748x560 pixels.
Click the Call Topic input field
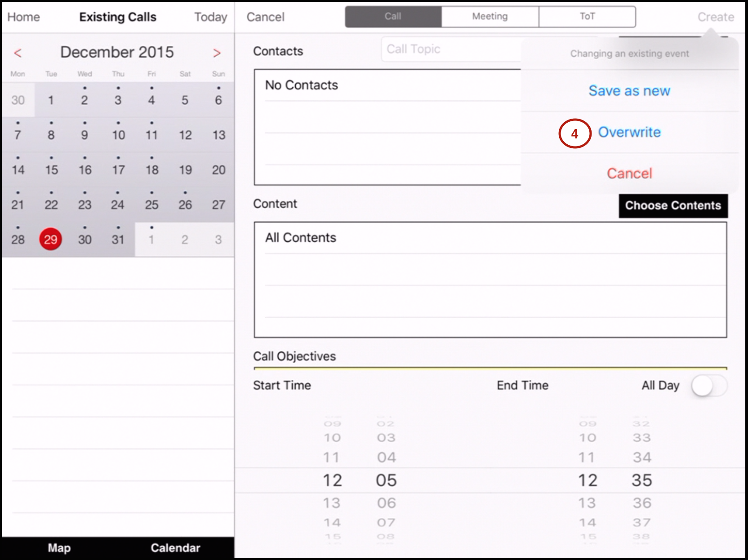click(x=450, y=49)
